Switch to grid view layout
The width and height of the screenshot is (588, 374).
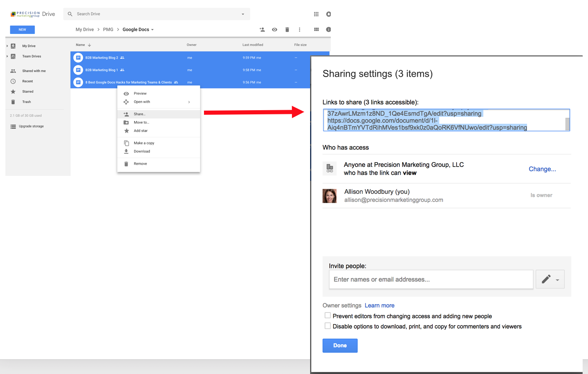click(x=316, y=30)
